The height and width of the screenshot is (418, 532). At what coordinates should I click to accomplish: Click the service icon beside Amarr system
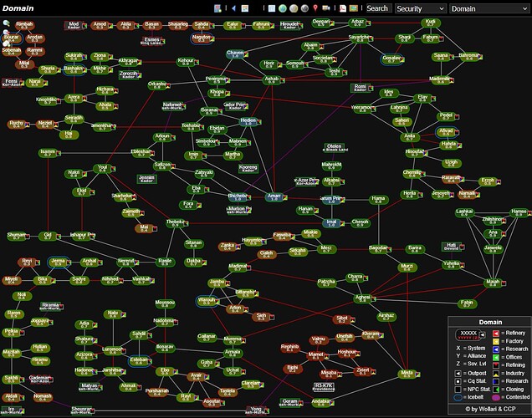[x=285, y=197]
